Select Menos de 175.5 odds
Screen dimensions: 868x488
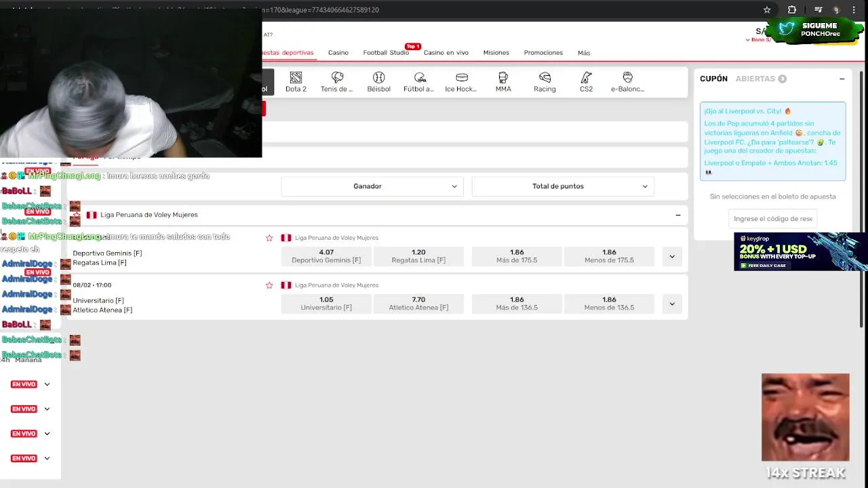click(x=609, y=256)
